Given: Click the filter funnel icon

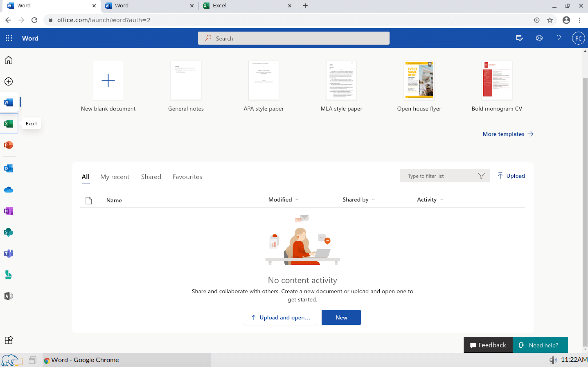Looking at the screenshot, I should point(481,176).
